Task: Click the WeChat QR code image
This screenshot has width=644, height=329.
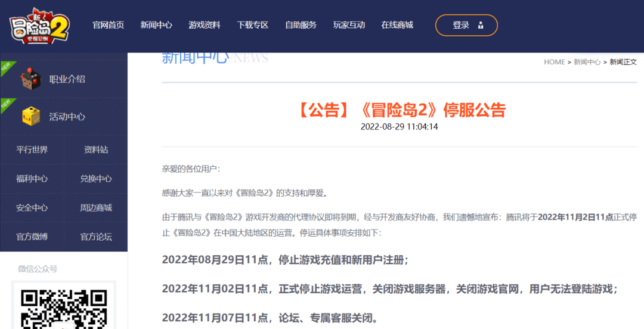Action: coord(64,308)
